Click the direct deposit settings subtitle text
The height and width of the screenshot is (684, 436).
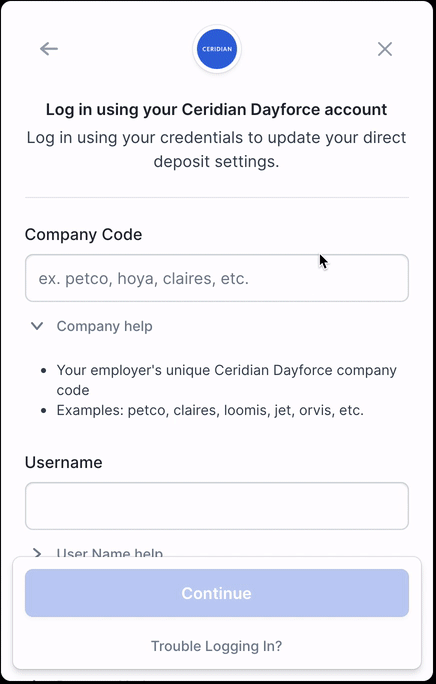(x=216, y=149)
